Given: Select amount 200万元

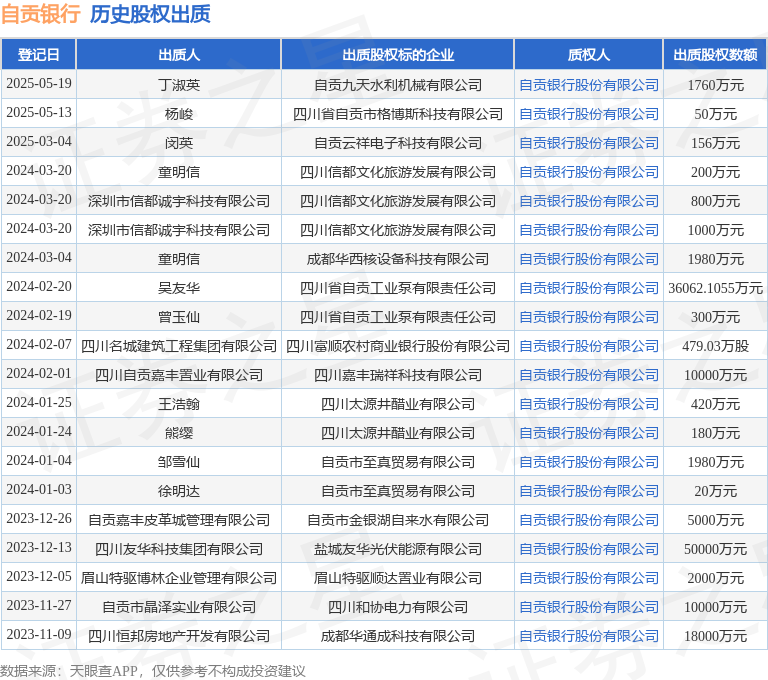Looking at the screenshot, I should [715, 172].
